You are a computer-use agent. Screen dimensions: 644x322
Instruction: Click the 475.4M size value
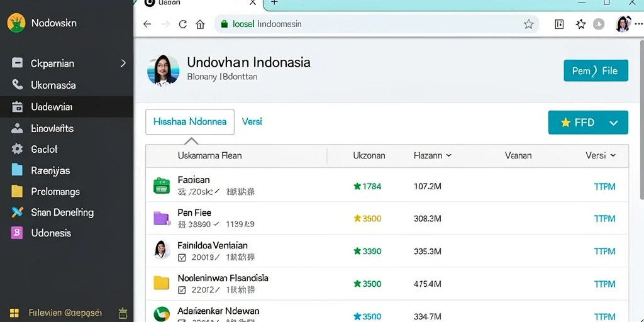pos(427,284)
